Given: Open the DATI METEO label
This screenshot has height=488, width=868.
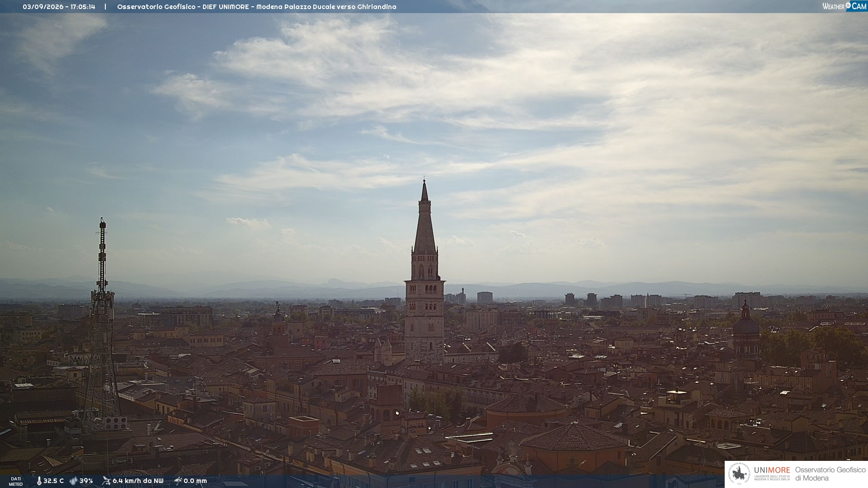Looking at the screenshot, I should [x=16, y=481].
